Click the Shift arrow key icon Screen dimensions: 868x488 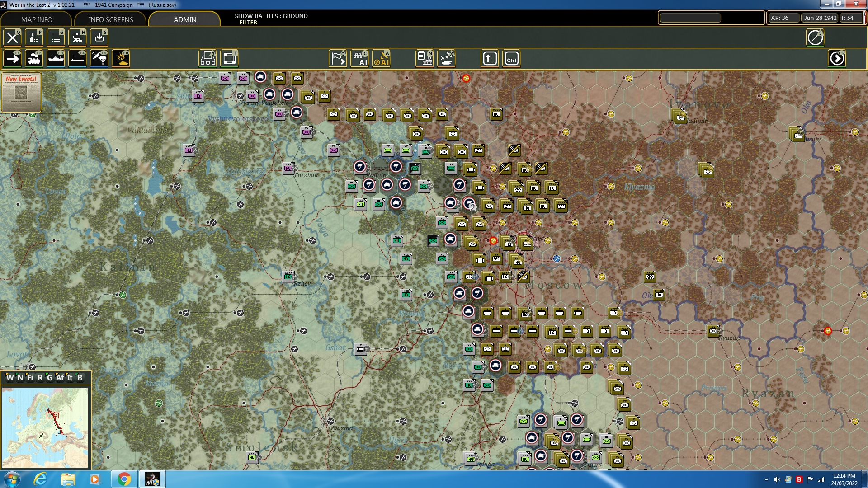click(490, 59)
